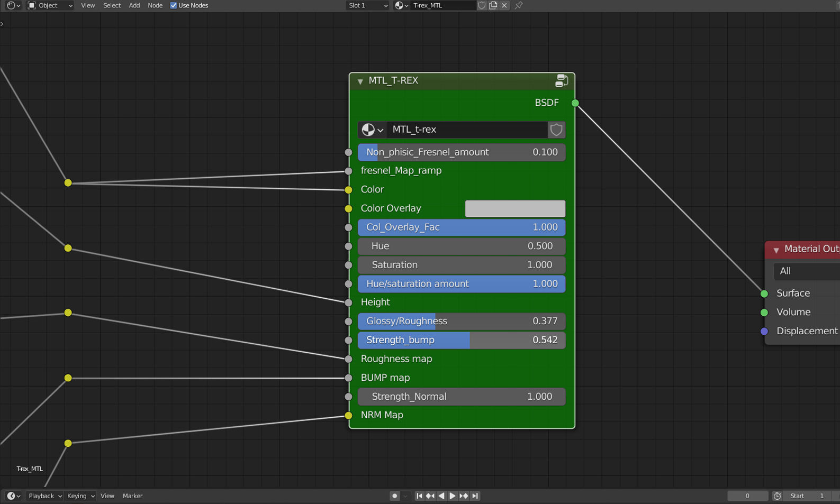The image size is (840, 504).
Task: Click the Strength_bump input socket
Action: tap(348, 341)
